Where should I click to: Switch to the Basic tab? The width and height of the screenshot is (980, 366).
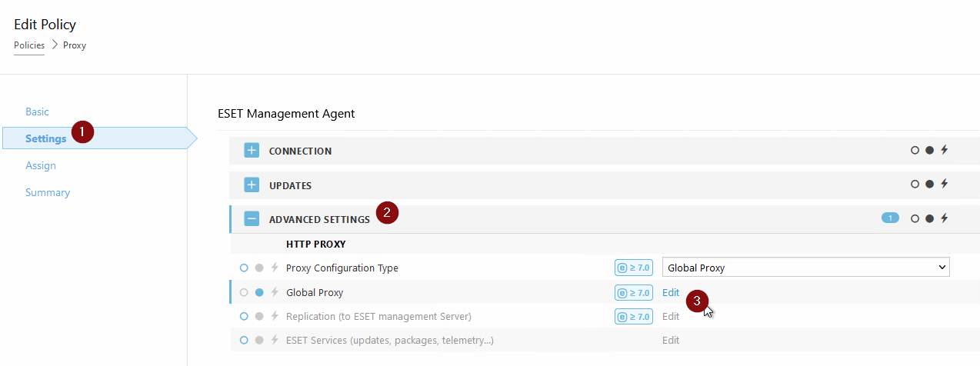pos(37,111)
